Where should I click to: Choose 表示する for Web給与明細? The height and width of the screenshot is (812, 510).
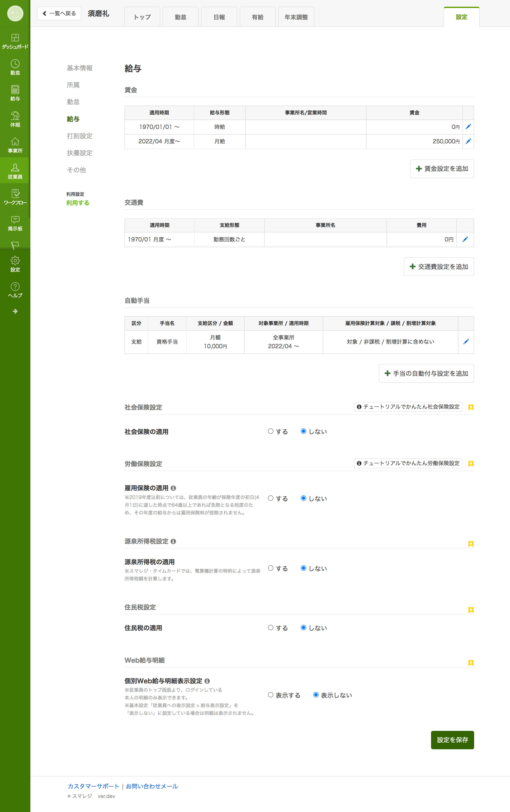click(270, 695)
